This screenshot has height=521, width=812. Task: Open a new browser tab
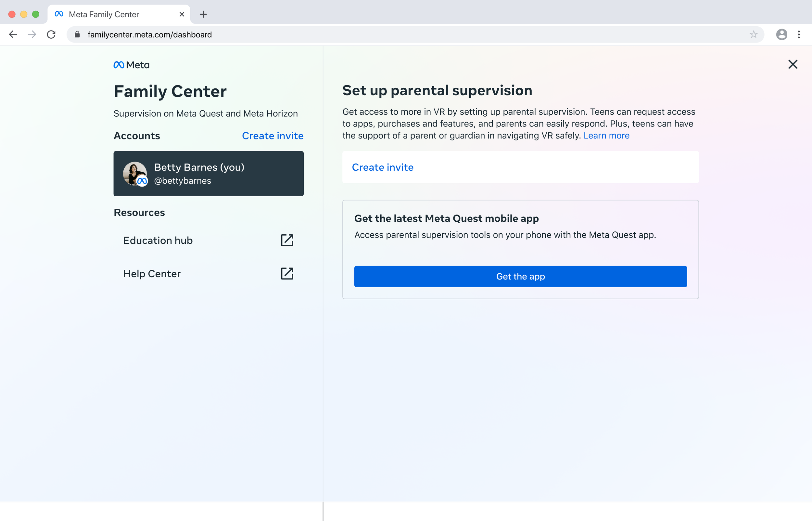pos(203,14)
